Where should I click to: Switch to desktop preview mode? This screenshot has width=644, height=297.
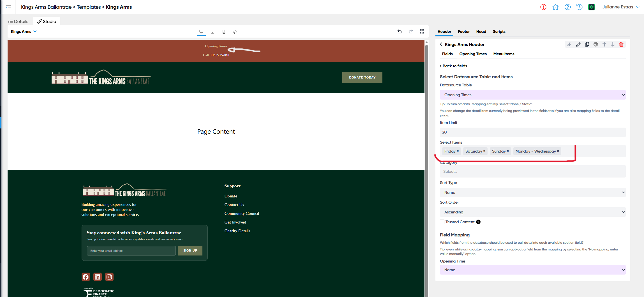[201, 32]
